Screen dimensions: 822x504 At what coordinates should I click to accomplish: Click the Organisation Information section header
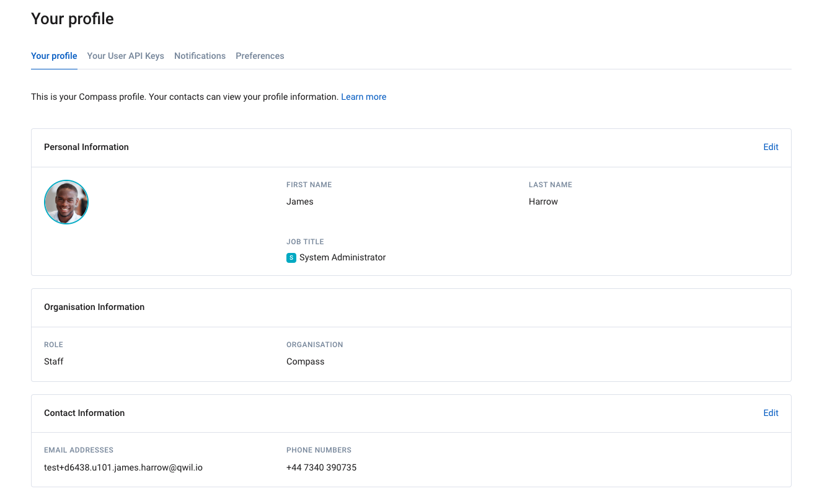[94, 307]
